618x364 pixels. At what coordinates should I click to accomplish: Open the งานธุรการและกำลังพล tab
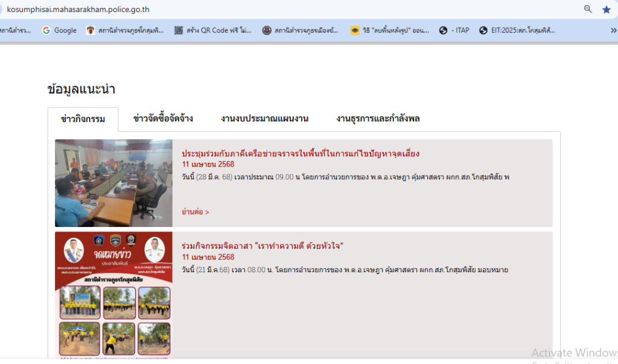click(x=378, y=118)
